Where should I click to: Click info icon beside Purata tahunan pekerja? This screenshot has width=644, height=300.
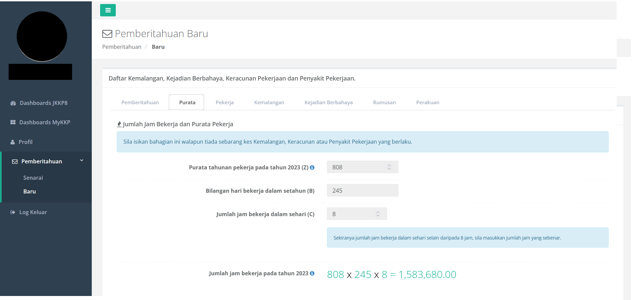[312, 167]
